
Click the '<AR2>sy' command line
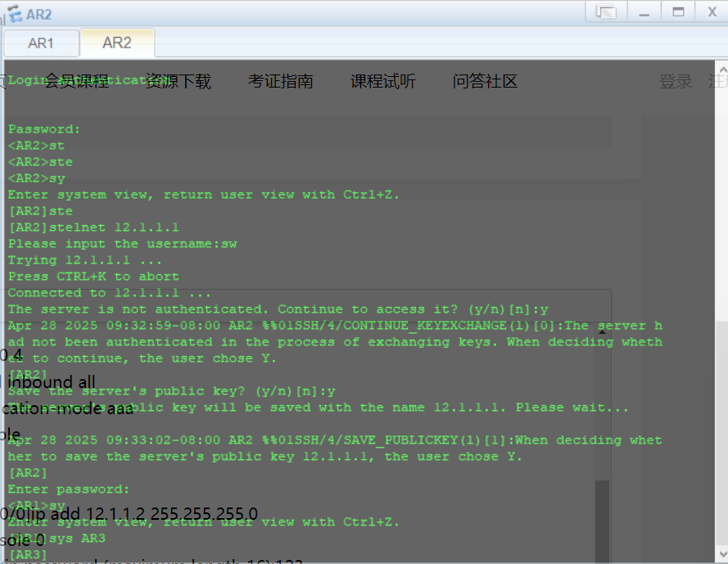(37, 178)
